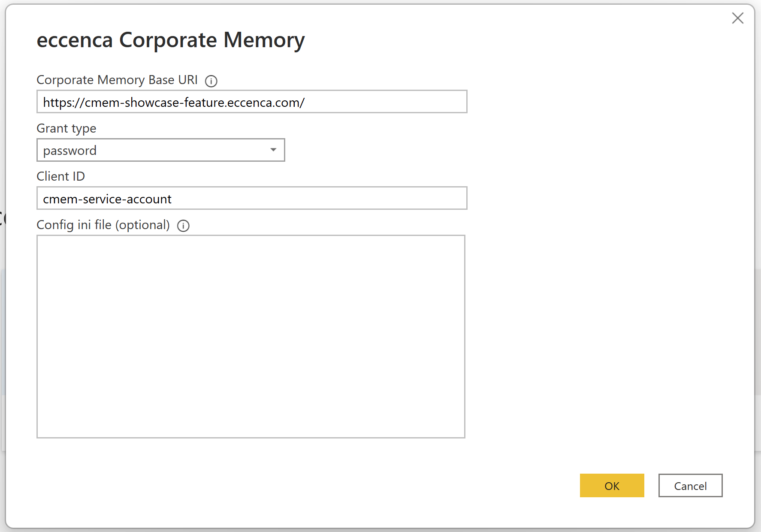Click the cmem-showcase-feature URL text
The width and height of the screenshot is (761, 532).
[x=174, y=103]
